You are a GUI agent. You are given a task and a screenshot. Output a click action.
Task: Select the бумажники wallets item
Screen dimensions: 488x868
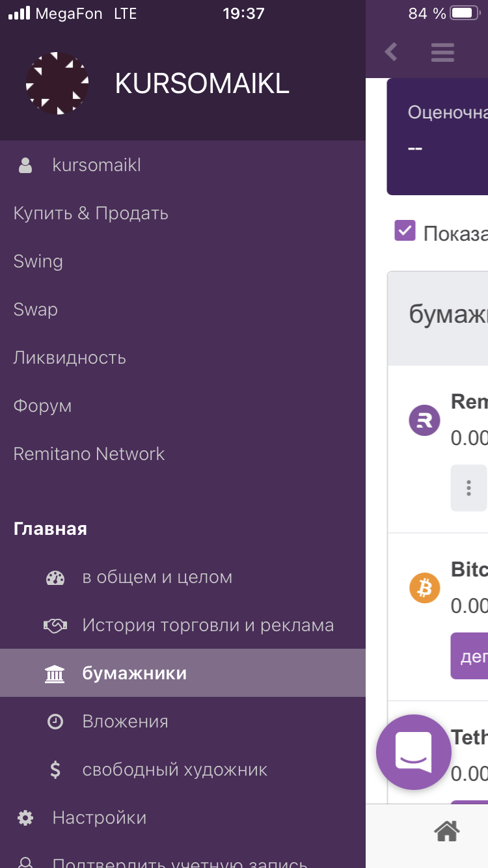click(183, 673)
